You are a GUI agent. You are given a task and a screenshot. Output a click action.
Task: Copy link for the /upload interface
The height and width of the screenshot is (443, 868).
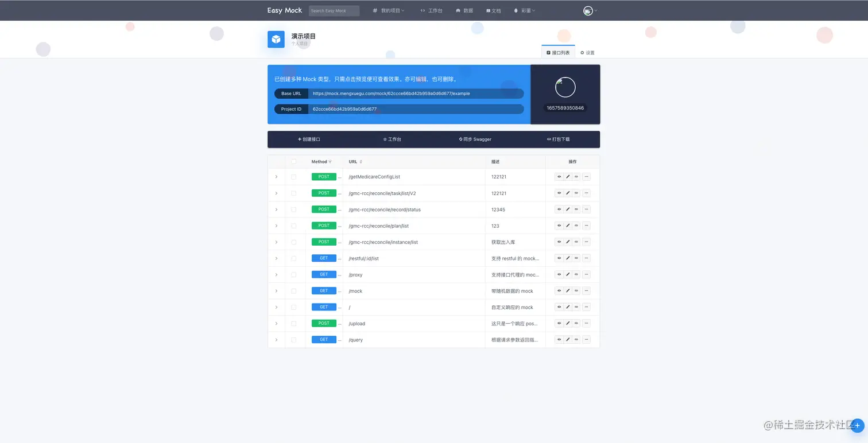point(576,323)
